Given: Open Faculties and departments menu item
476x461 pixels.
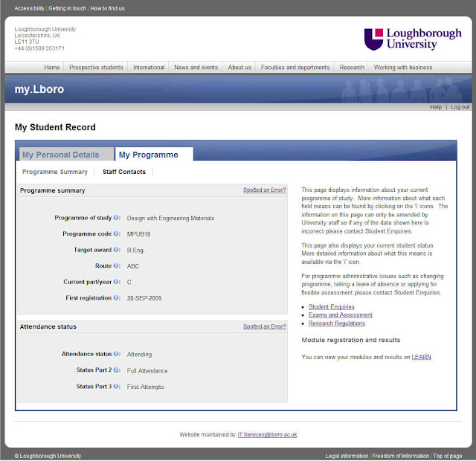Looking at the screenshot, I should pos(295,68).
